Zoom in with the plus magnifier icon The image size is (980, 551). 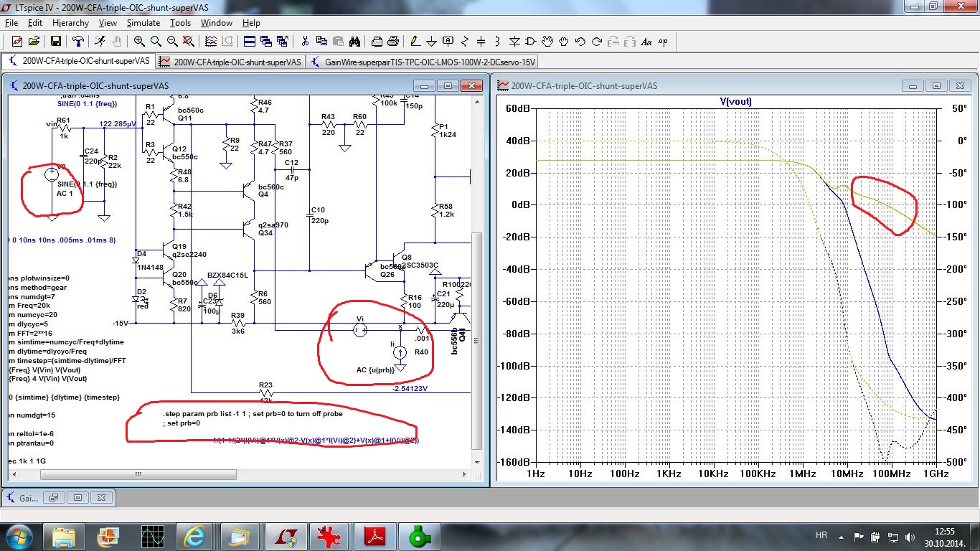click(x=139, y=41)
